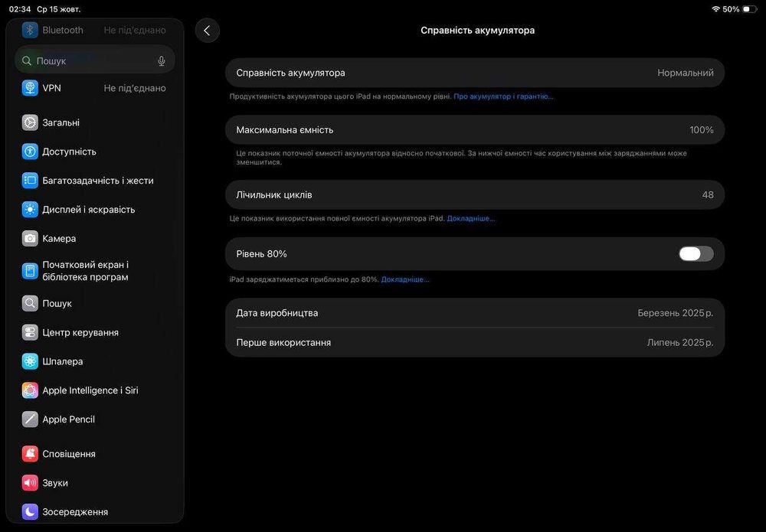Open Дисплей і яскравість settings
The width and height of the screenshot is (766, 532).
88,210
